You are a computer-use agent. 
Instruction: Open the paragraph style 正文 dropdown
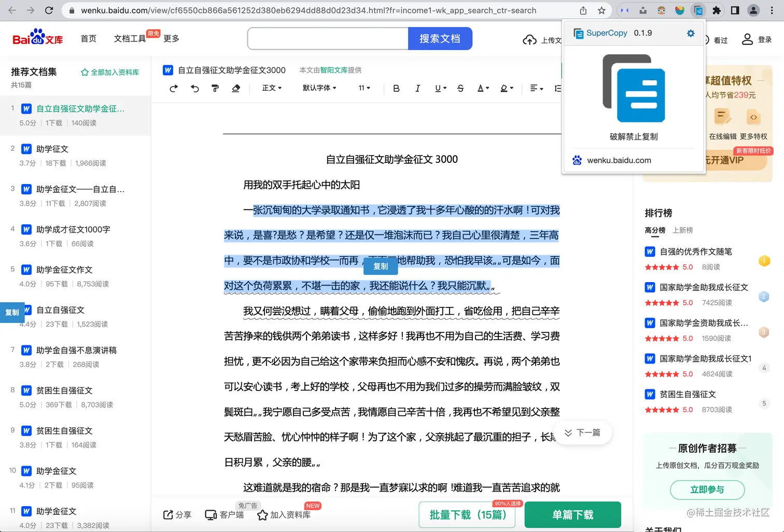pos(272,88)
